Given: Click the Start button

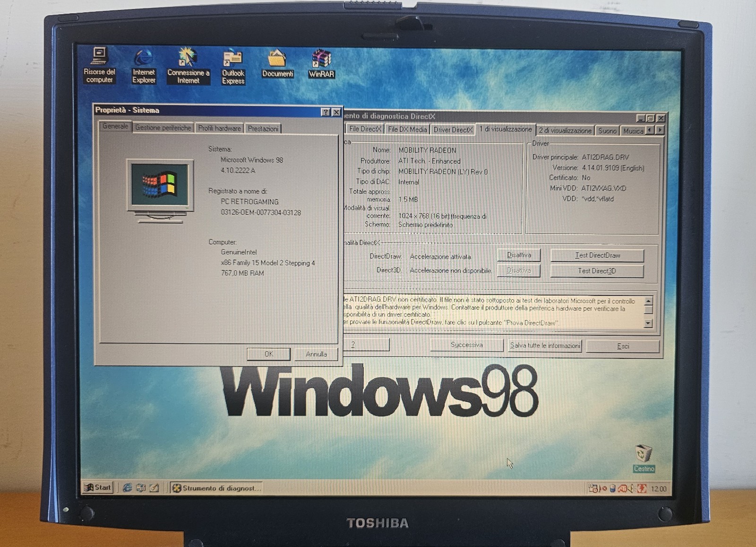Looking at the screenshot, I should [x=98, y=487].
